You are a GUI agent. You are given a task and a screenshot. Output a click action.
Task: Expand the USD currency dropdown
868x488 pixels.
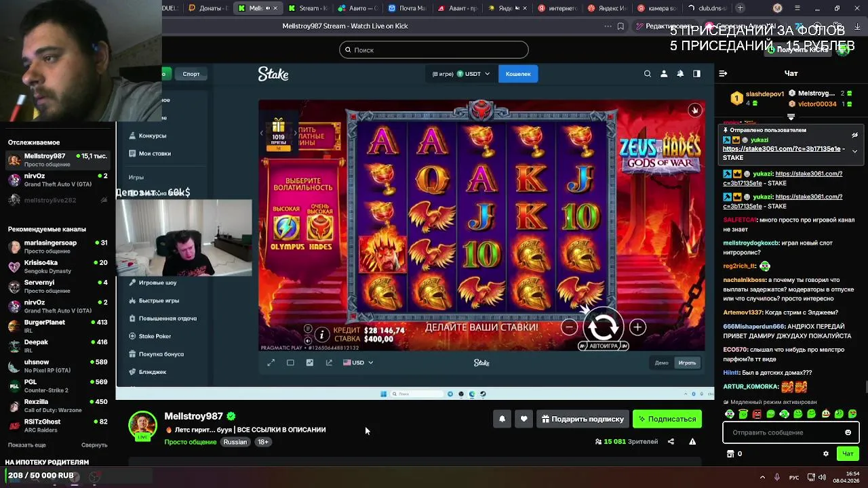(x=358, y=363)
